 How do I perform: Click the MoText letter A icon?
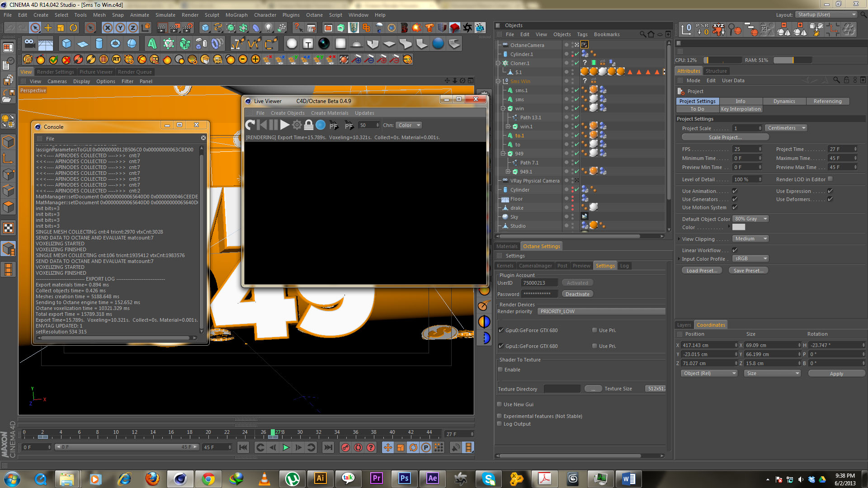[x=152, y=44]
